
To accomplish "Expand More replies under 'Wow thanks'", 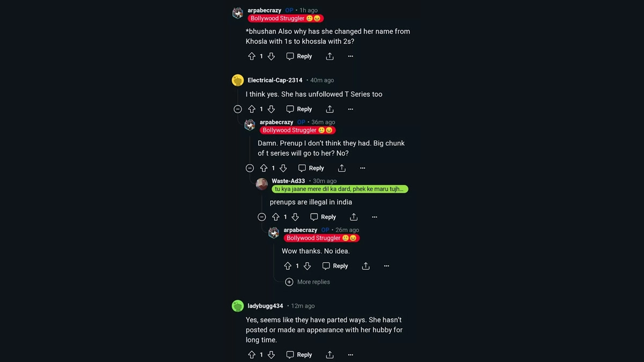I will click(x=308, y=282).
